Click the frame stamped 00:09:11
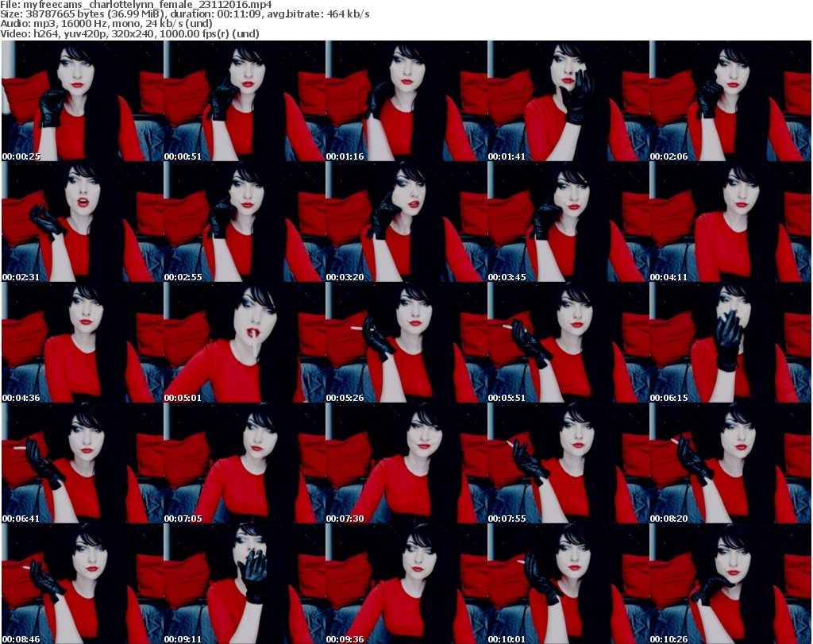Screen dimensions: 813x644 pos(245,584)
